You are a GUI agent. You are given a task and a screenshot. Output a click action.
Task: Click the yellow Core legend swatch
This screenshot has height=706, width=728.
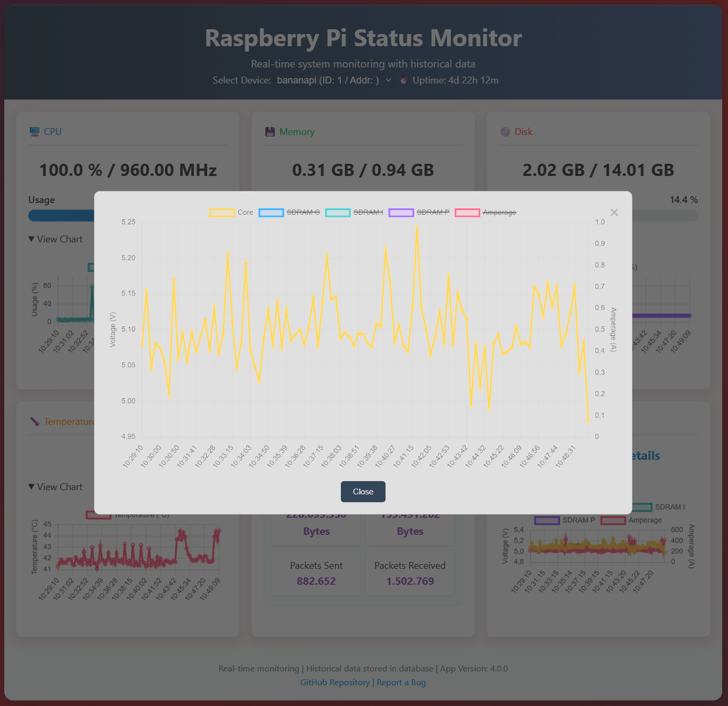pyautogui.click(x=222, y=212)
